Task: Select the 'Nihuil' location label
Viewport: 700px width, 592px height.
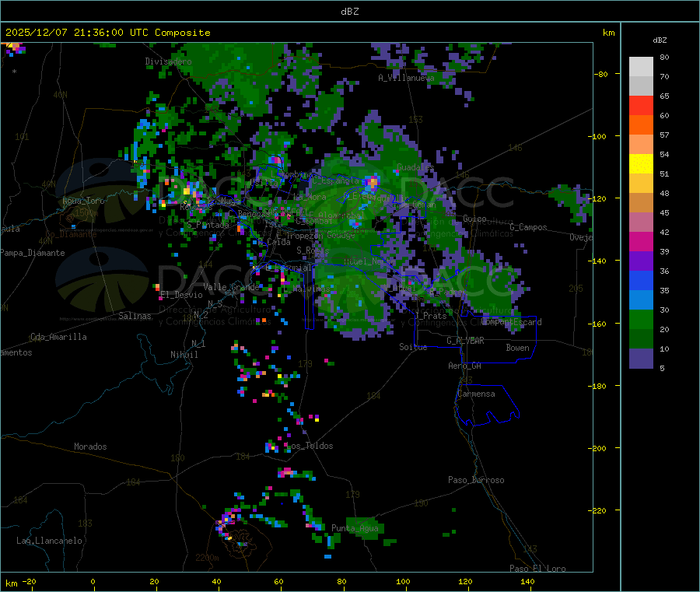Action: (184, 355)
